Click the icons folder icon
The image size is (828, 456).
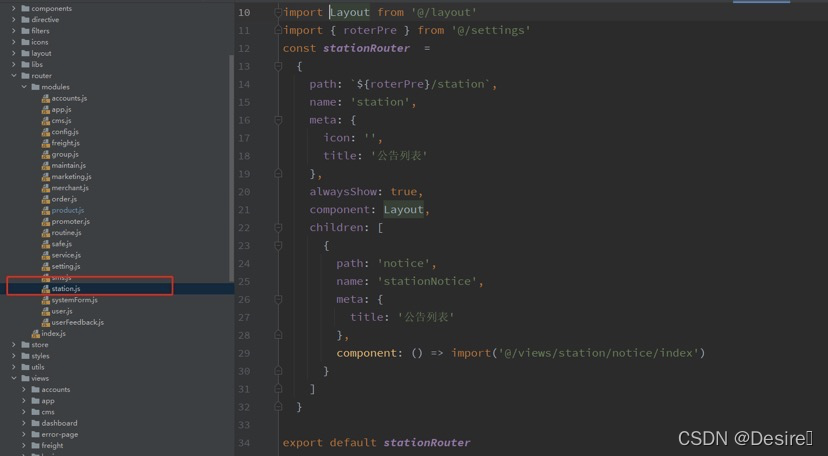(25, 42)
